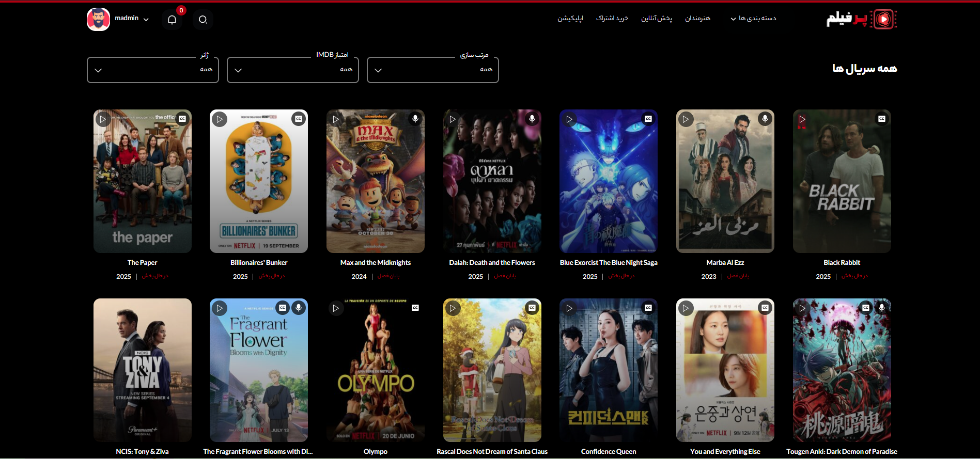This screenshot has height=459, width=980.
Task: Click the CC subtitle icon on Billionaires' Bunker
Action: coord(299,119)
